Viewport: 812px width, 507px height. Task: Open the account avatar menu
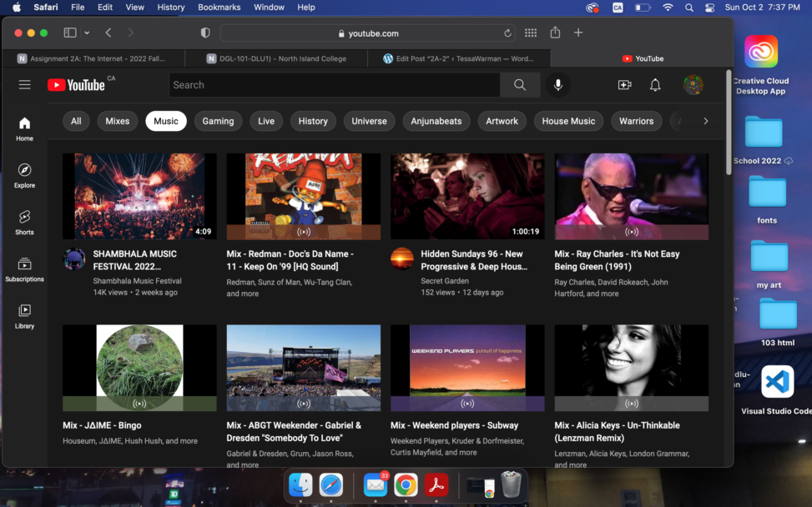pos(693,85)
